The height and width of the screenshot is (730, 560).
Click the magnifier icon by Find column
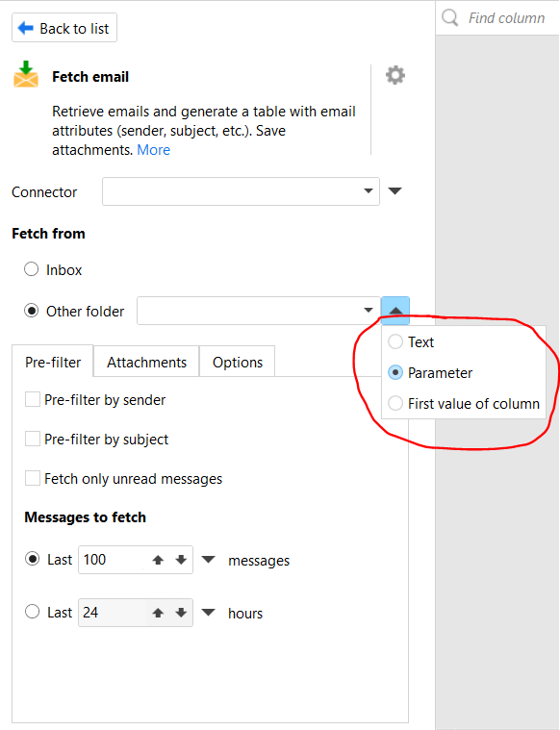(x=450, y=17)
